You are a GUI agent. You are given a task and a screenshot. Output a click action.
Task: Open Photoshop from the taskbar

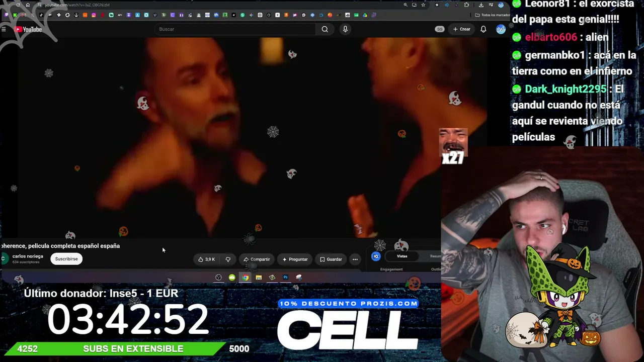click(285, 278)
